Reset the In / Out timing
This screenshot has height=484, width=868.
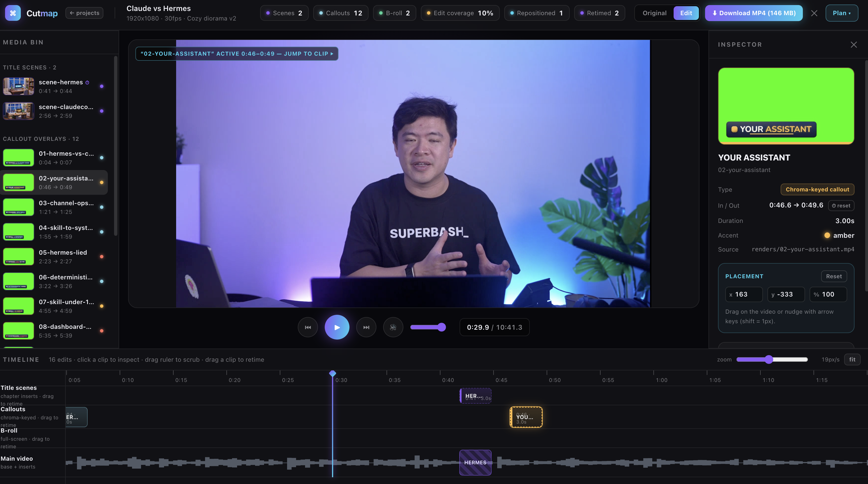coord(841,205)
